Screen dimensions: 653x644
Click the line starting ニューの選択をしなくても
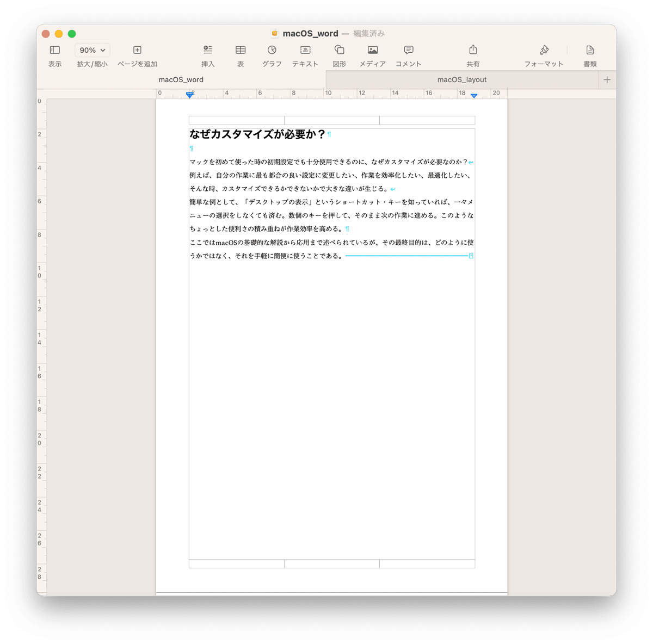[x=331, y=215]
